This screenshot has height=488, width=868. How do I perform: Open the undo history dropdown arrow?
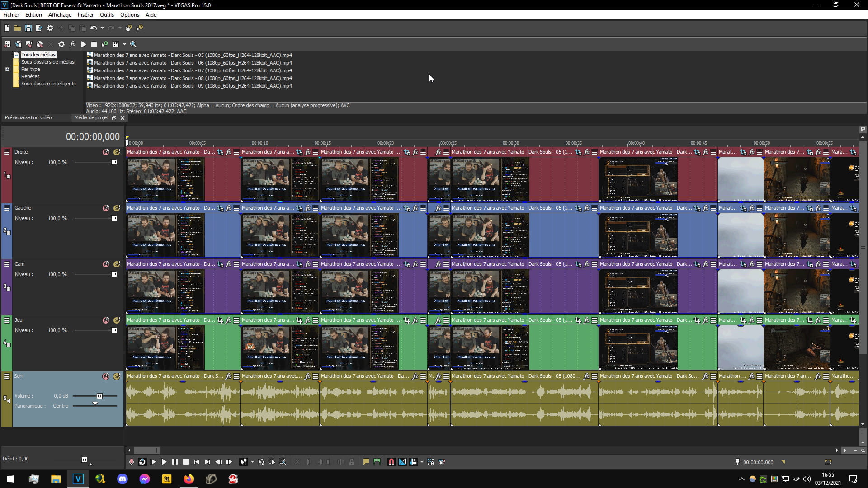pyautogui.click(x=102, y=28)
